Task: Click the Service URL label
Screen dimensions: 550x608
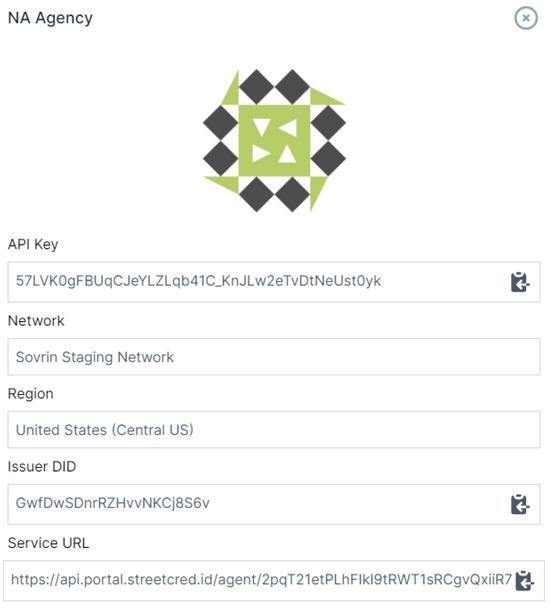Action: [48, 543]
